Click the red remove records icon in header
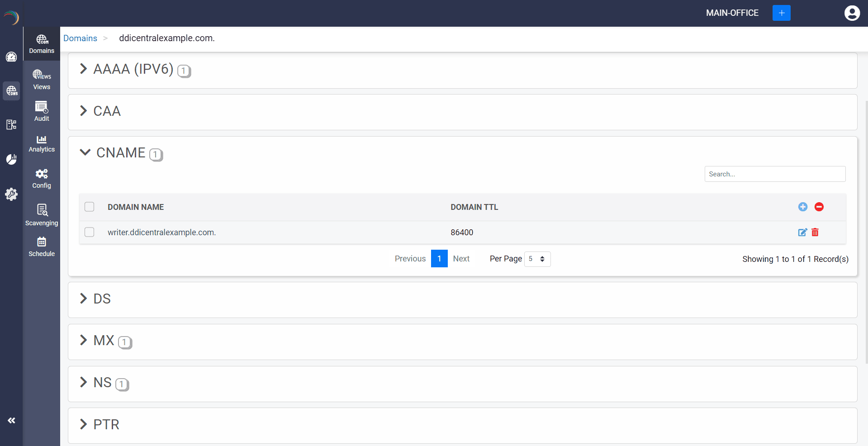This screenshot has height=446, width=868. [819, 207]
